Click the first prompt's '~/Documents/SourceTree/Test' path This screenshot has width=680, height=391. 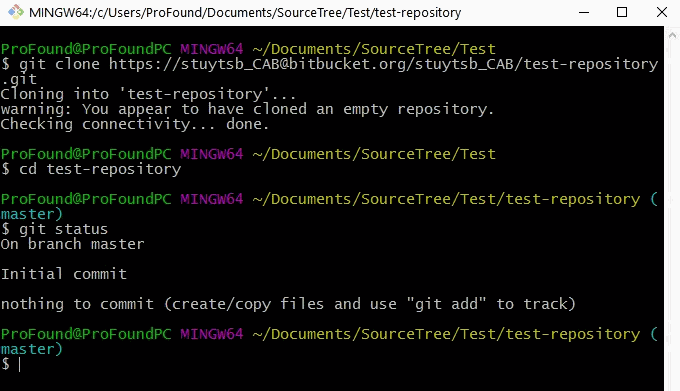pyautogui.click(x=374, y=49)
